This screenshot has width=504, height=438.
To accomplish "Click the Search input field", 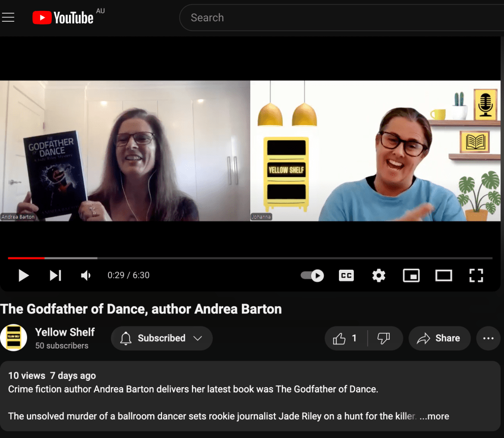I will (340, 18).
